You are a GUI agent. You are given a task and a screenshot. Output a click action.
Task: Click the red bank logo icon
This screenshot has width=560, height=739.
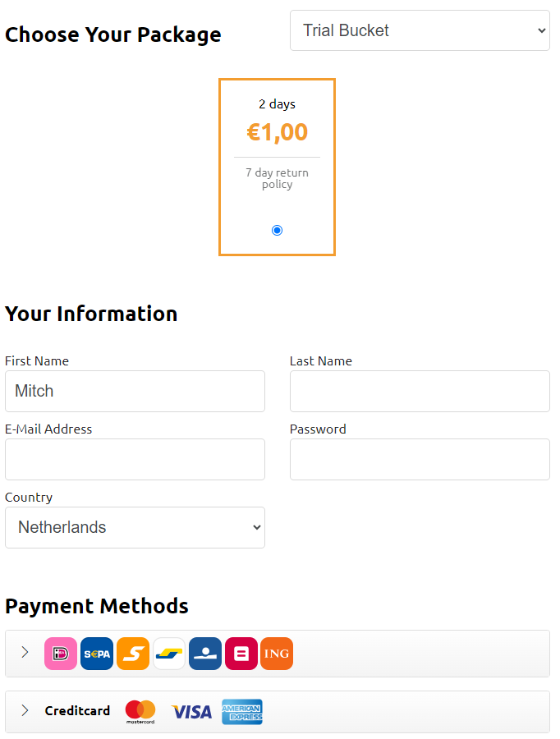tap(241, 653)
